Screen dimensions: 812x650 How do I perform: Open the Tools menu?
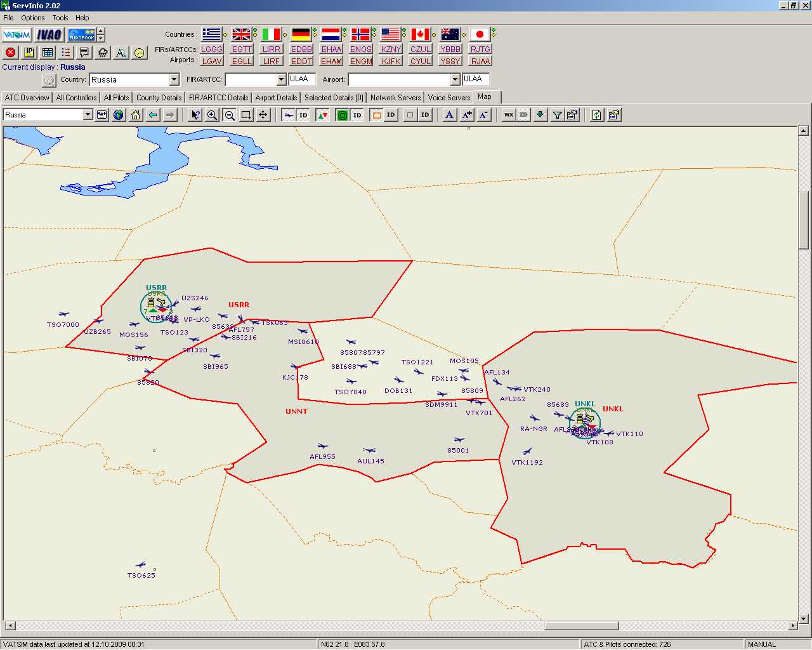click(60, 18)
